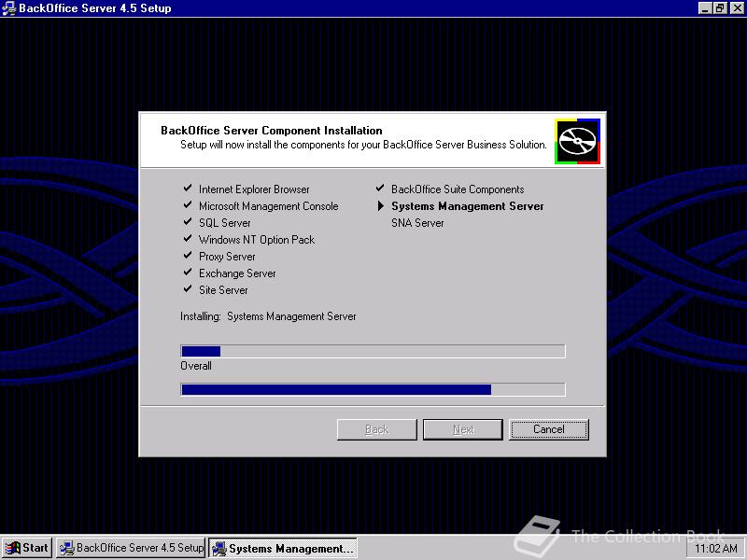
Task: Click the "Proxy Server" list entry
Action: [x=227, y=257]
